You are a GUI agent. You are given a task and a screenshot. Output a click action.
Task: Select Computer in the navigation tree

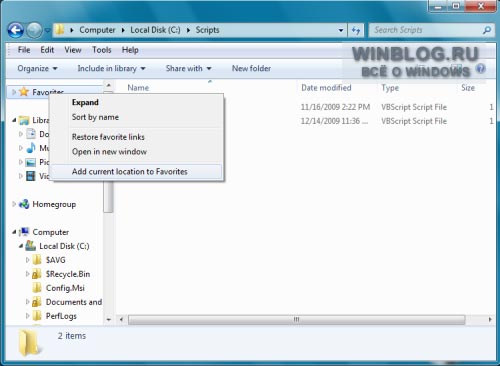click(x=50, y=232)
